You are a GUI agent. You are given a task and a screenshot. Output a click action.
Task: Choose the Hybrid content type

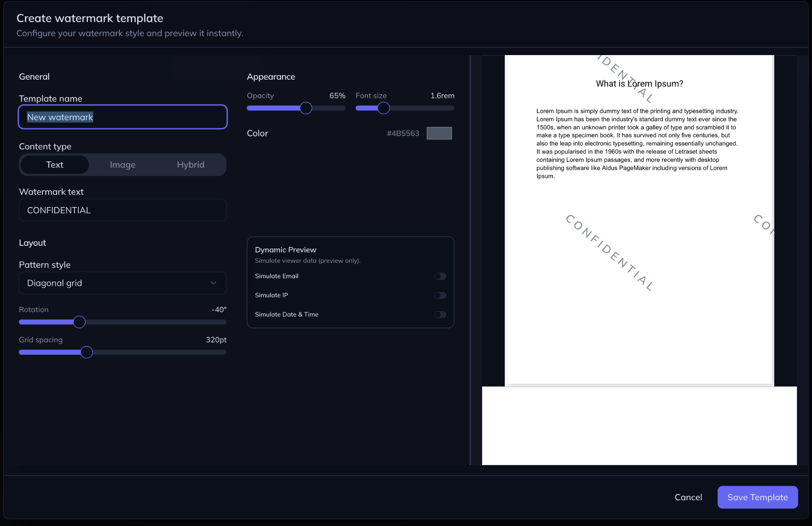tap(190, 165)
